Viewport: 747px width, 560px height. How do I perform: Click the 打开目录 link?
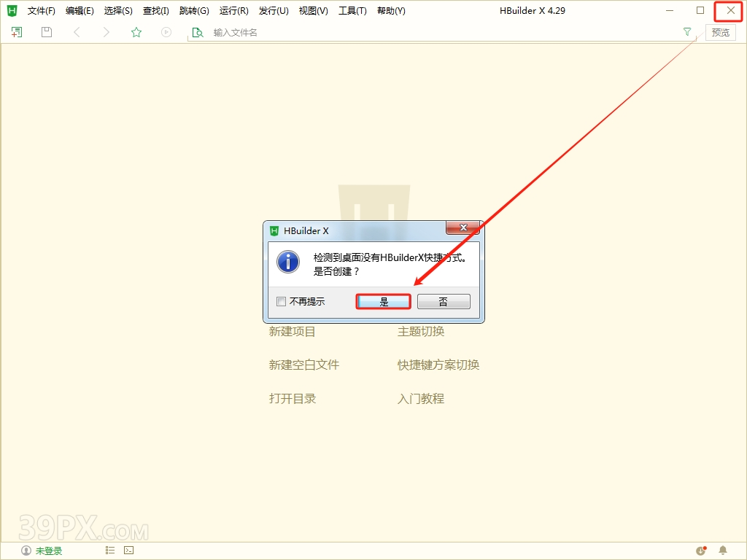(x=293, y=399)
